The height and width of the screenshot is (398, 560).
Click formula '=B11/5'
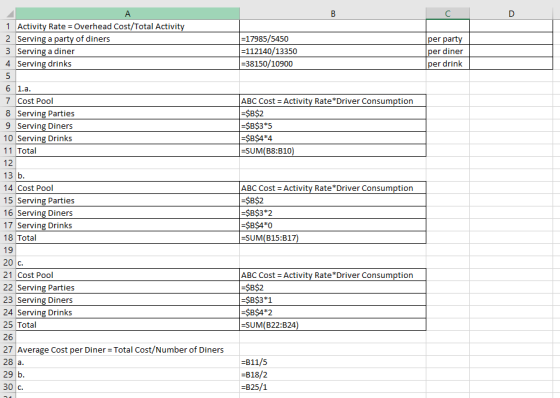(x=332, y=362)
